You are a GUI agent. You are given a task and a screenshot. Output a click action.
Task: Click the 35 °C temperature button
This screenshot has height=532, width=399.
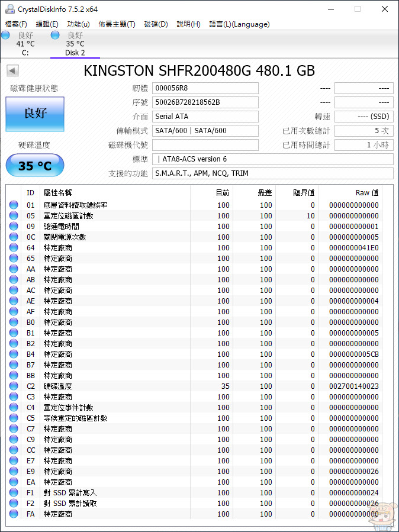coord(35,166)
